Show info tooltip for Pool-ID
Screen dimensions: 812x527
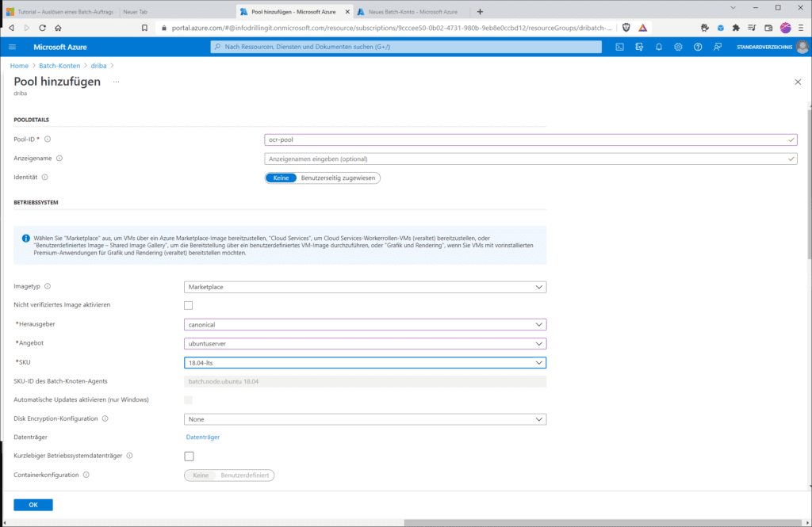coord(48,139)
